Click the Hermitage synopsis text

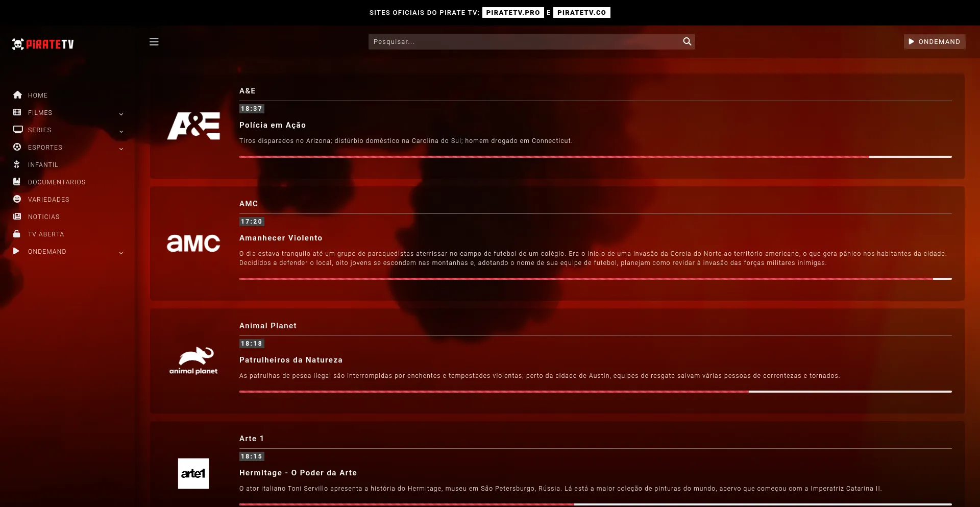tap(560, 489)
